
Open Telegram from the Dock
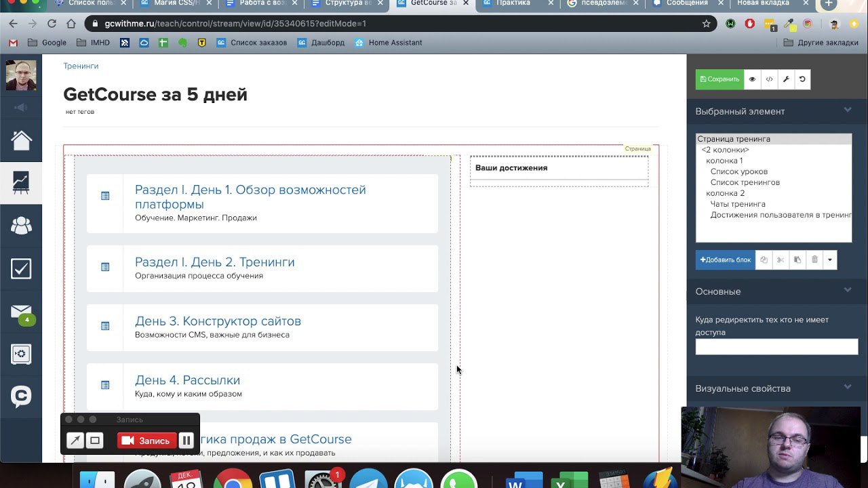(368, 480)
